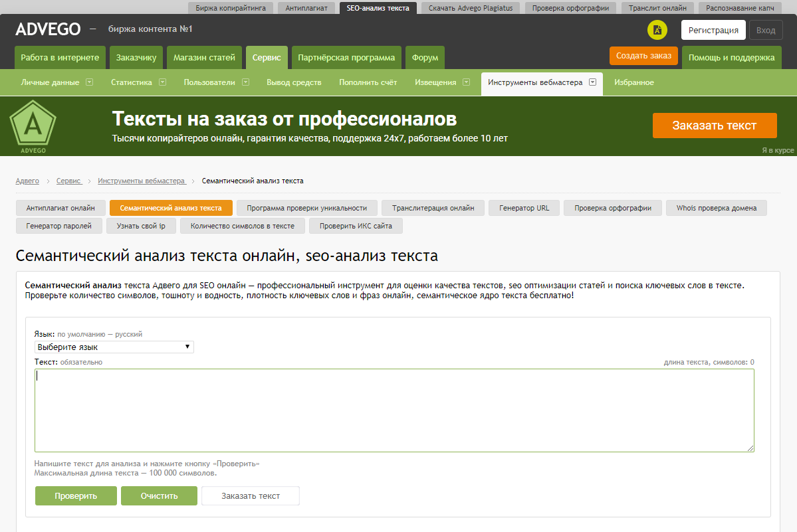
Task: Open the Биржа копирайтинга top tab
Action: (x=231, y=8)
